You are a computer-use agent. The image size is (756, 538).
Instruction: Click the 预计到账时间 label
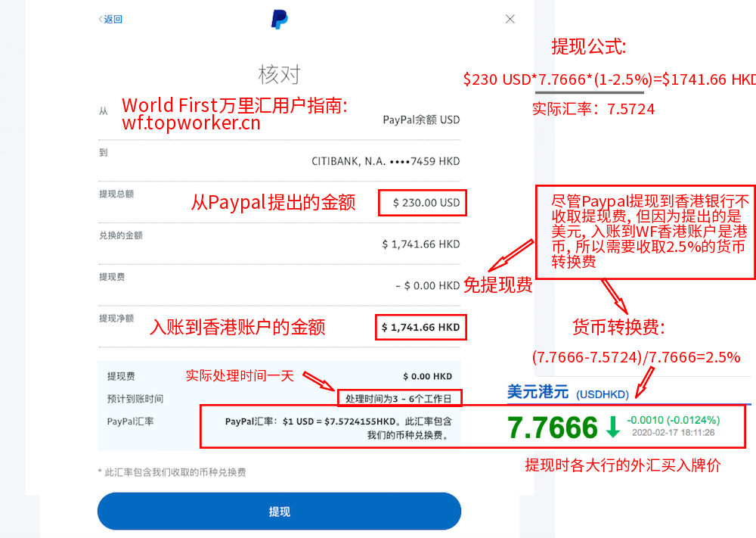tap(135, 399)
